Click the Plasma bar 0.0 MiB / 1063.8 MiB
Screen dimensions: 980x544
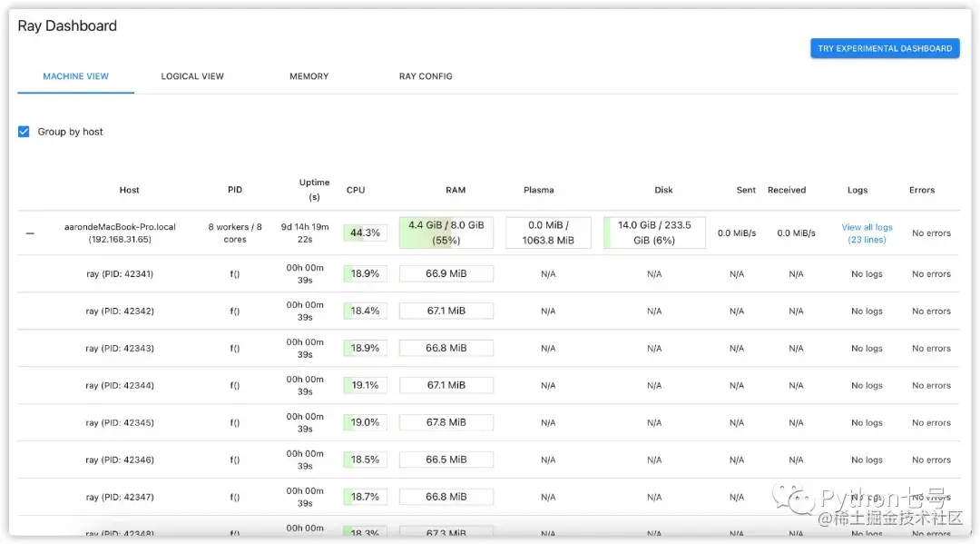pyautogui.click(x=548, y=232)
